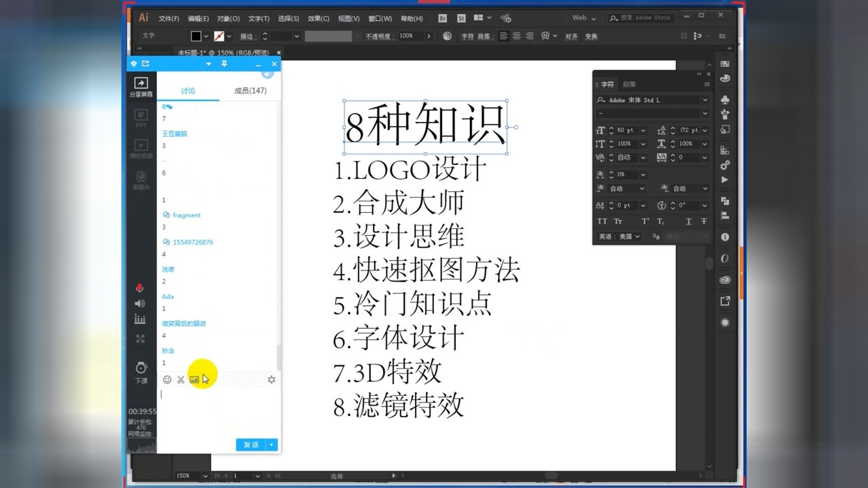Open the 文件(F) menu
The width and height of the screenshot is (868, 488).
coord(169,18)
